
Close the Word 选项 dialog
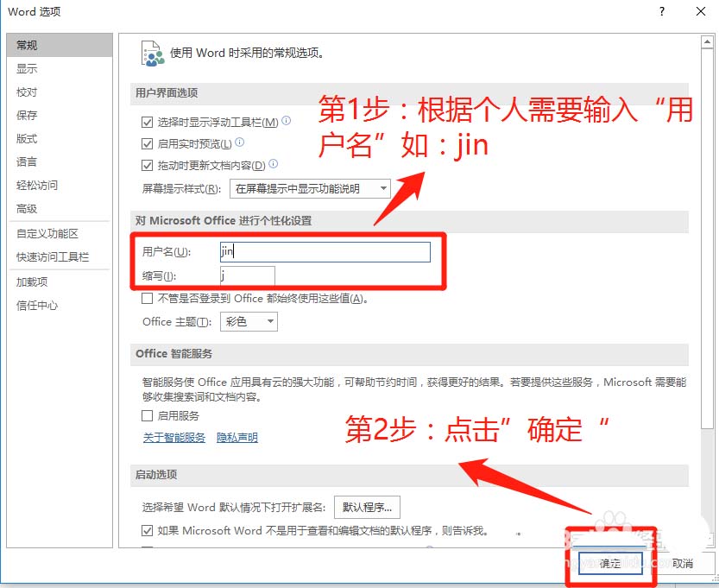coord(701,11)
